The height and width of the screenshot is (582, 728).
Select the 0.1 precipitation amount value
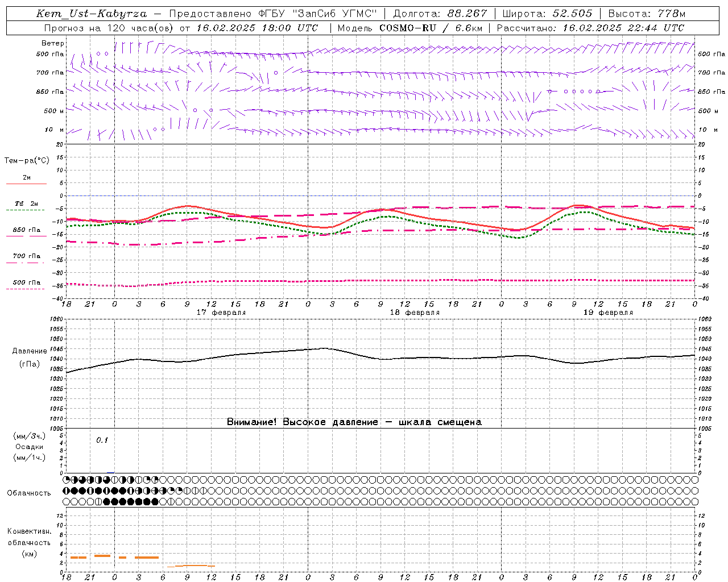tap(102, 440)
